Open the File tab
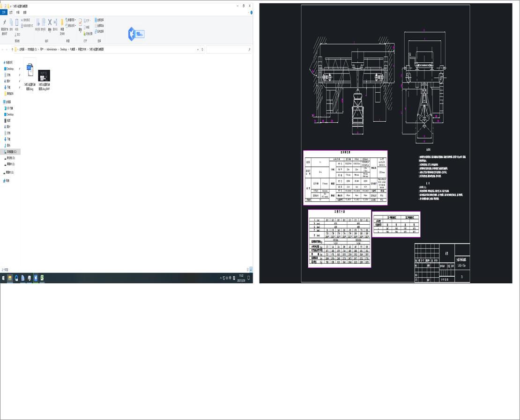The image size is (520, 420). (x=4, y=13)
